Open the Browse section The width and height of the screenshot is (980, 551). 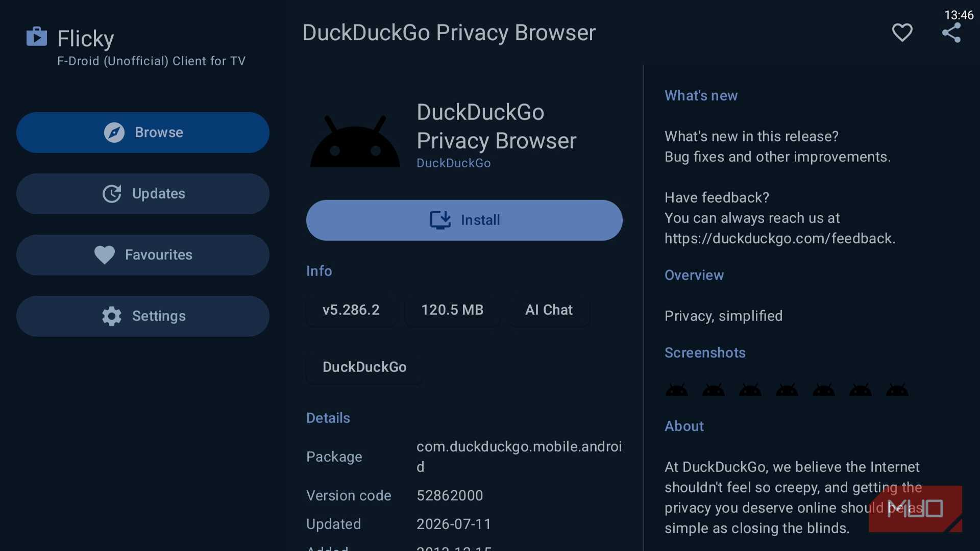click(x=143, y=133)
